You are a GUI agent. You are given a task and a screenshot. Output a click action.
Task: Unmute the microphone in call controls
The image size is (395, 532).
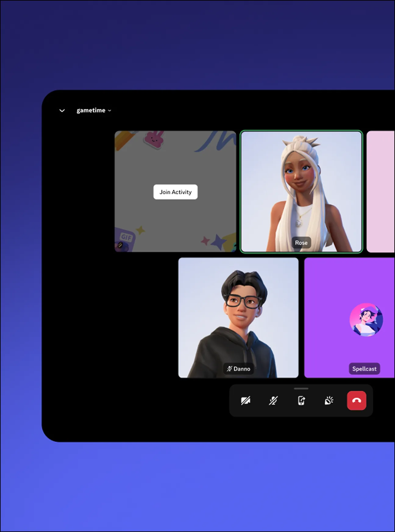[x=273, y=401]
